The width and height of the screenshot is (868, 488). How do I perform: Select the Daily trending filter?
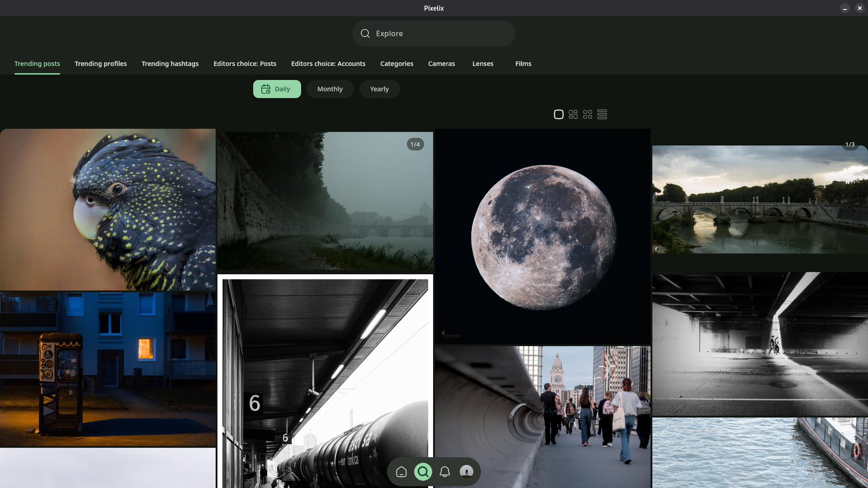tap(277, 89)
